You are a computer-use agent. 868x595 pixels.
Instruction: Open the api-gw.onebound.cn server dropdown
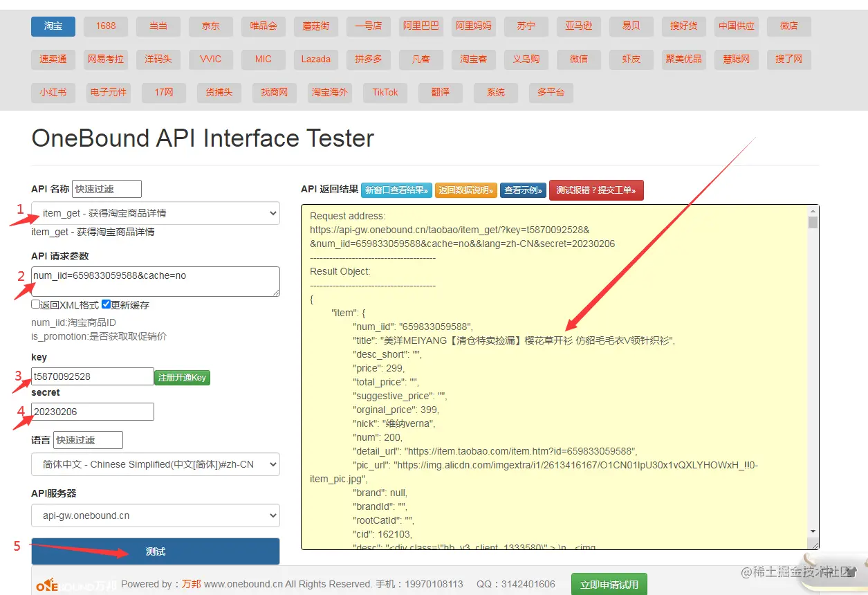click(x=156, y=515)
